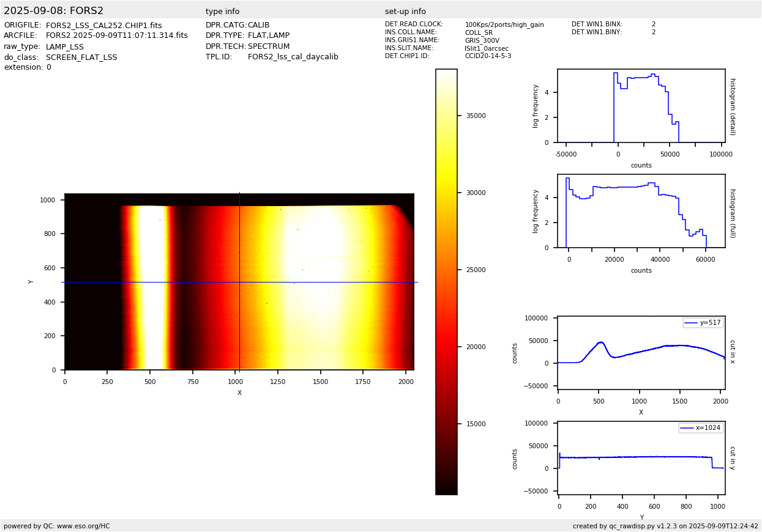Click the x=1024 legend entry

click(x=701, y=428)
